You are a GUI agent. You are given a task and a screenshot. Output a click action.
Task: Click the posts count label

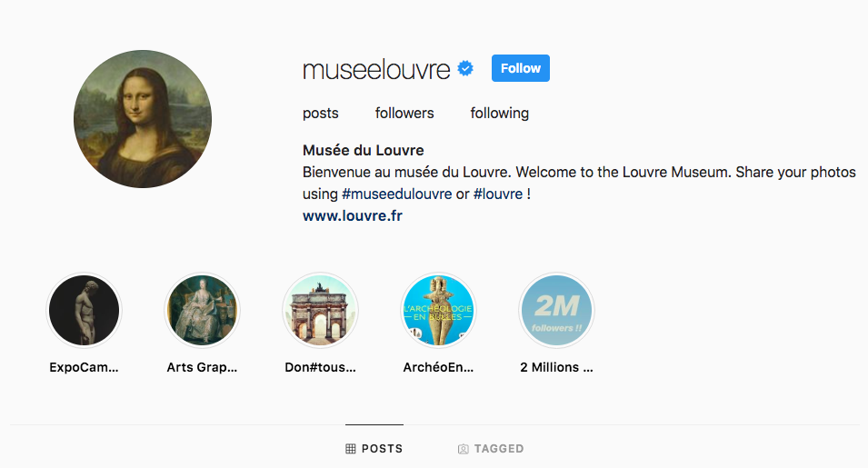click(x=321, y=113)
